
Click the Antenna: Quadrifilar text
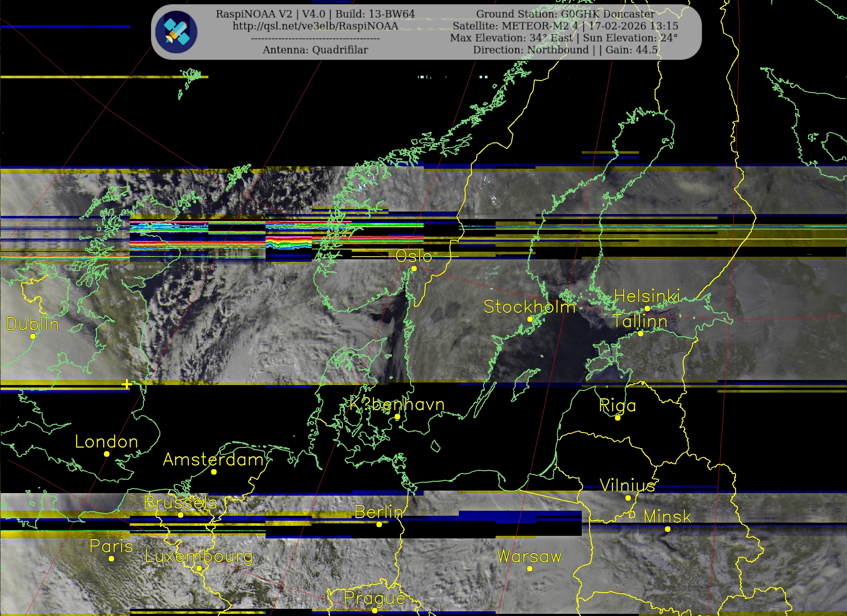[315, 50]
